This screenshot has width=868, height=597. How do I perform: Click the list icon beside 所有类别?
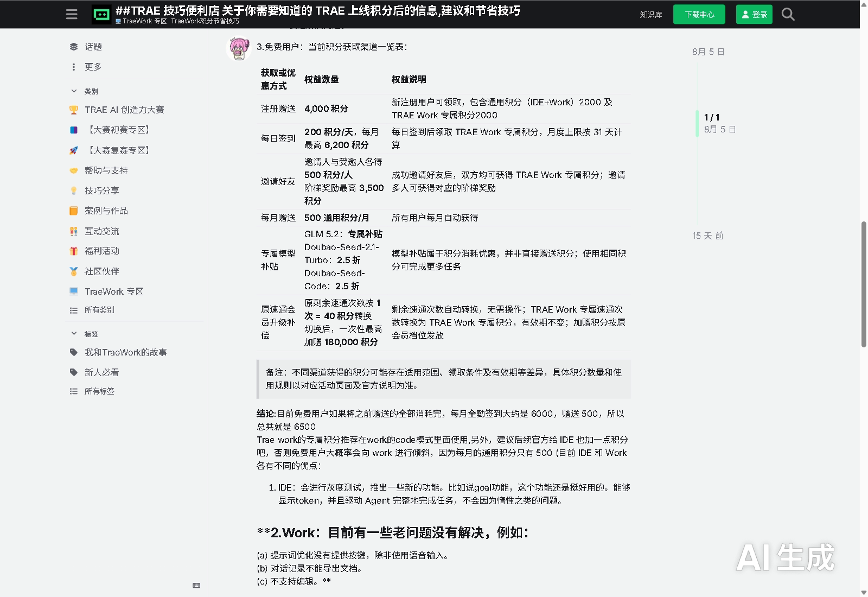tap(74, 310)
